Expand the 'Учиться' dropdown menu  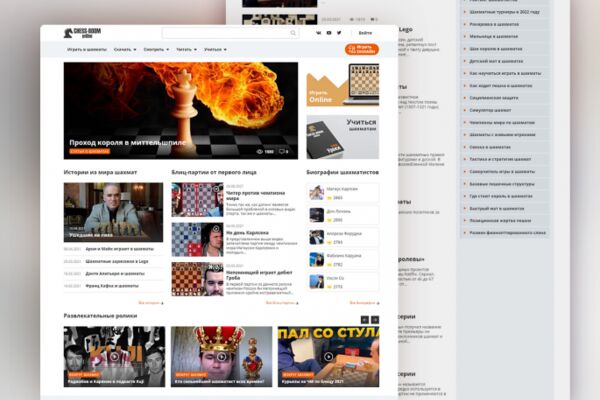[x=215, y=49]
